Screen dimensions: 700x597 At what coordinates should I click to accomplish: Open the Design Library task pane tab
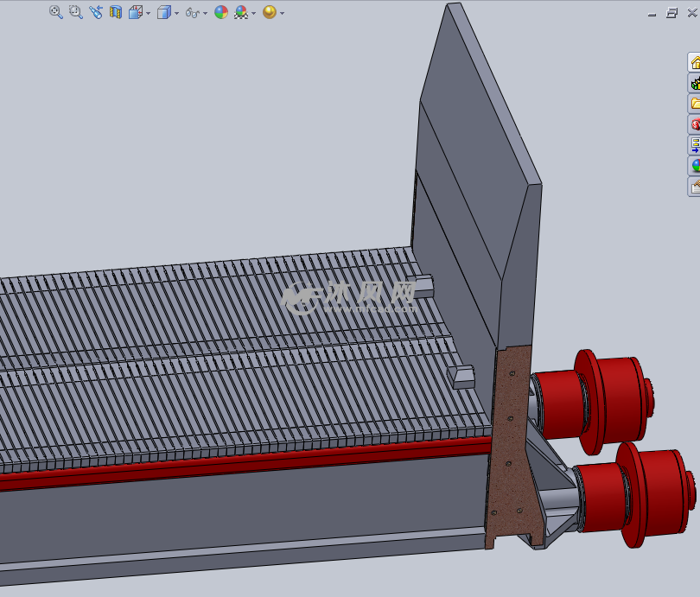[694, 83]
